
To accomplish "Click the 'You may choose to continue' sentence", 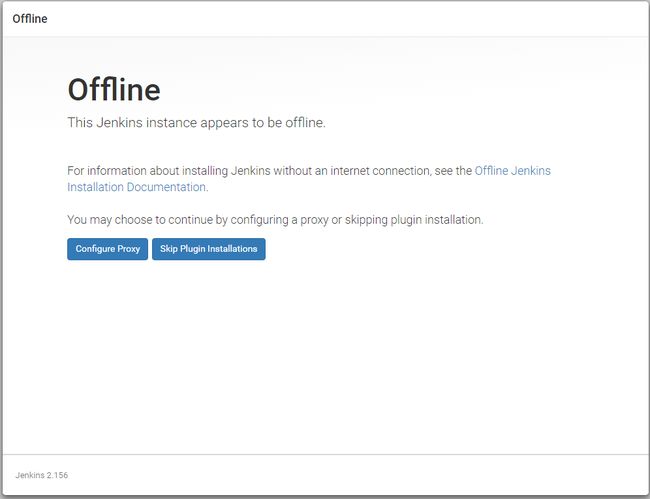I will click(x=275, y=220).
